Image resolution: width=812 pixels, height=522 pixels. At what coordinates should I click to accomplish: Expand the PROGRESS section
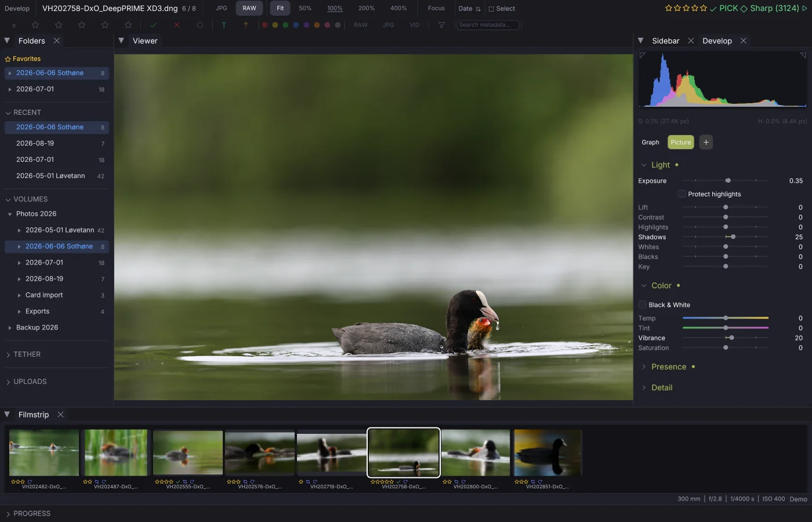(x=8, y=514)
